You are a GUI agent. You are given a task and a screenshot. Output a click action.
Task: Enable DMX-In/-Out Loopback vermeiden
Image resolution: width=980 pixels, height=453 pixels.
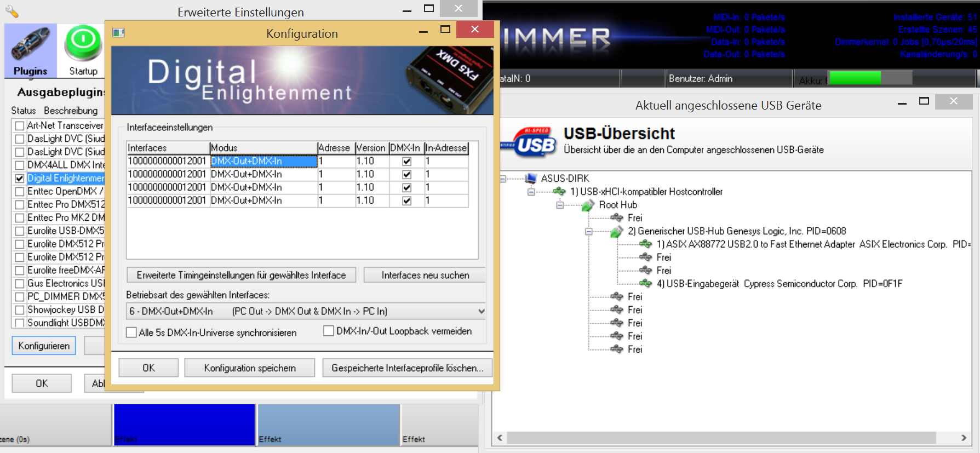[x=329, y=331]
